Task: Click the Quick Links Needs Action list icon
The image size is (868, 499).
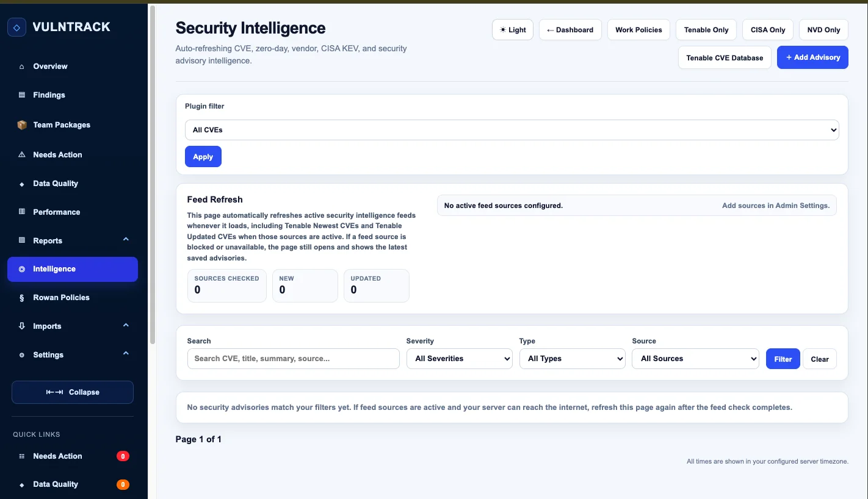Action: [22, 456]
